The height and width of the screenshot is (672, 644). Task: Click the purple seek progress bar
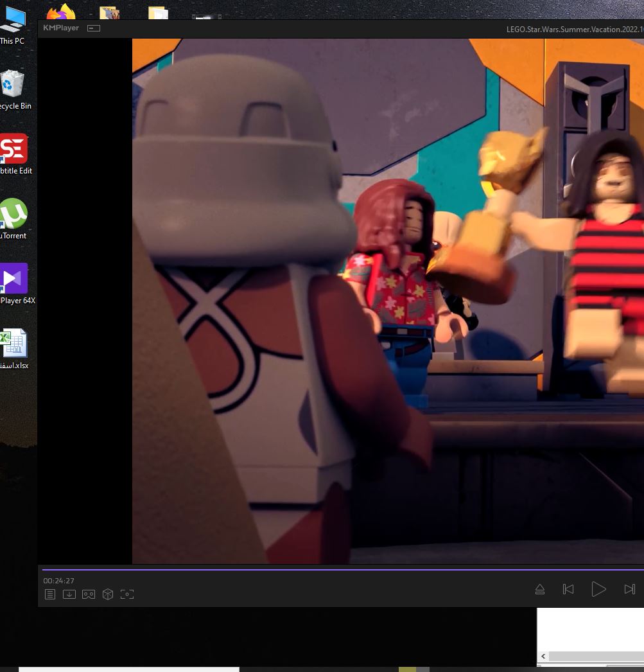(340, 569)
